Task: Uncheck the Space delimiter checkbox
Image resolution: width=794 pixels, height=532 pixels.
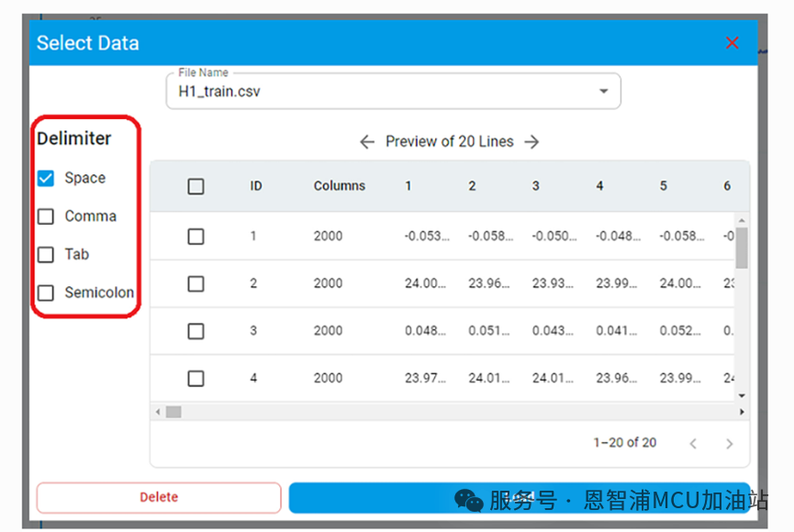Action: (46, 178)
